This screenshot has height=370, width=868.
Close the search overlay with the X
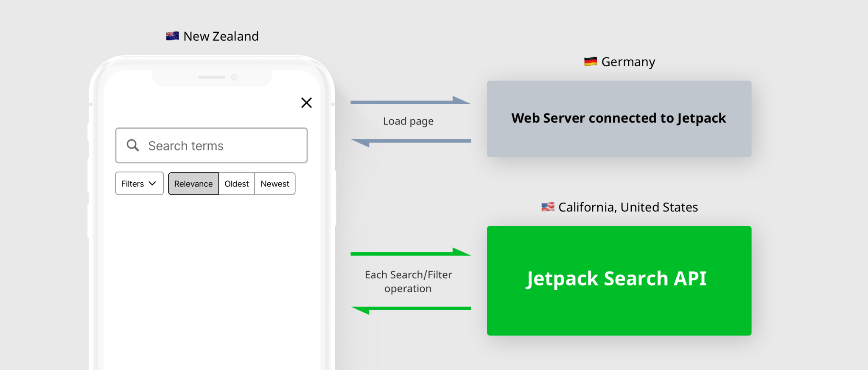pyautogui.click(x=306, y=103)
